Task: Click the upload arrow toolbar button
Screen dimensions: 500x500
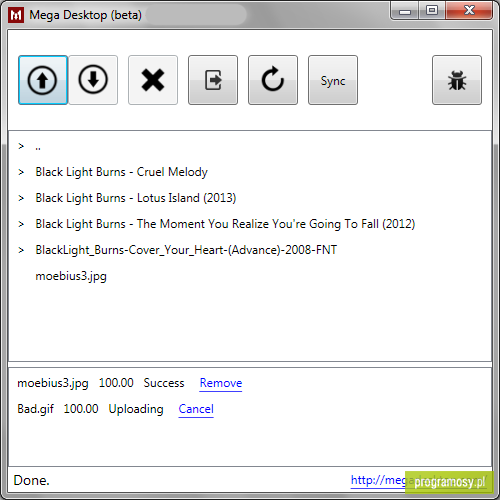Action: click(x=43, y=80)
